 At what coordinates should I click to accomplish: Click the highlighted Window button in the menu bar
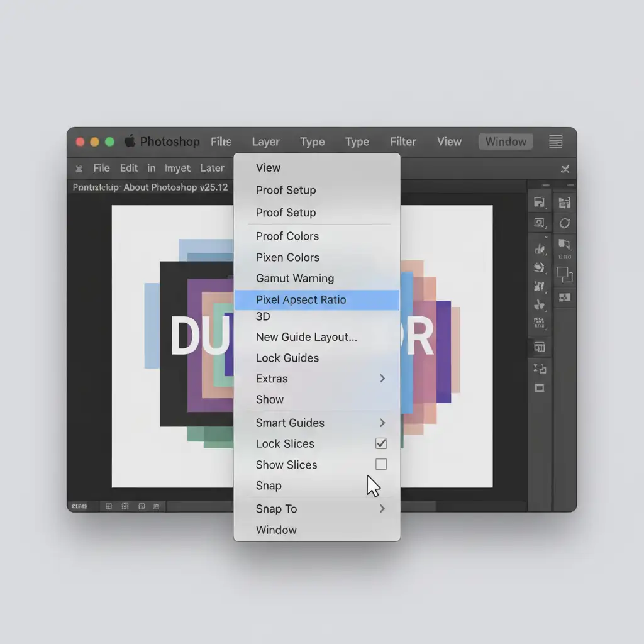point(506,142)
